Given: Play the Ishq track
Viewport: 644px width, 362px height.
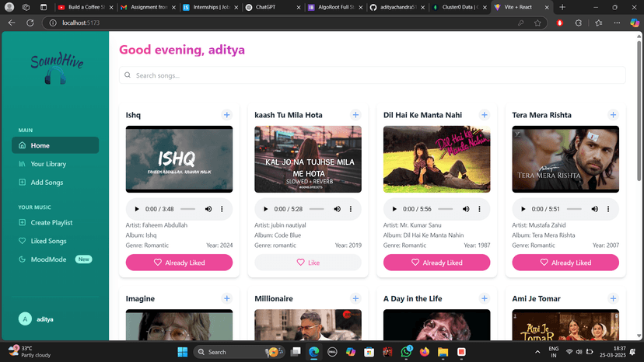Looking at the screenshot, I should point(137,209).
